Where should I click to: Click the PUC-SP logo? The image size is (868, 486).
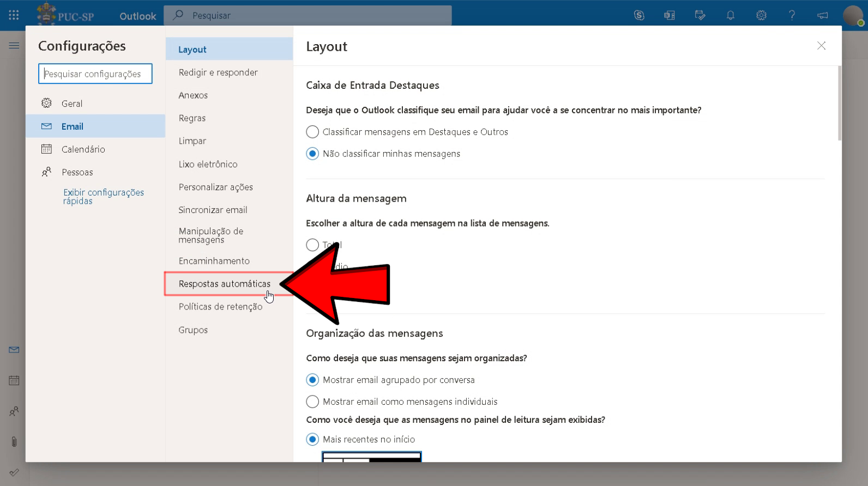tap(65, 14)
